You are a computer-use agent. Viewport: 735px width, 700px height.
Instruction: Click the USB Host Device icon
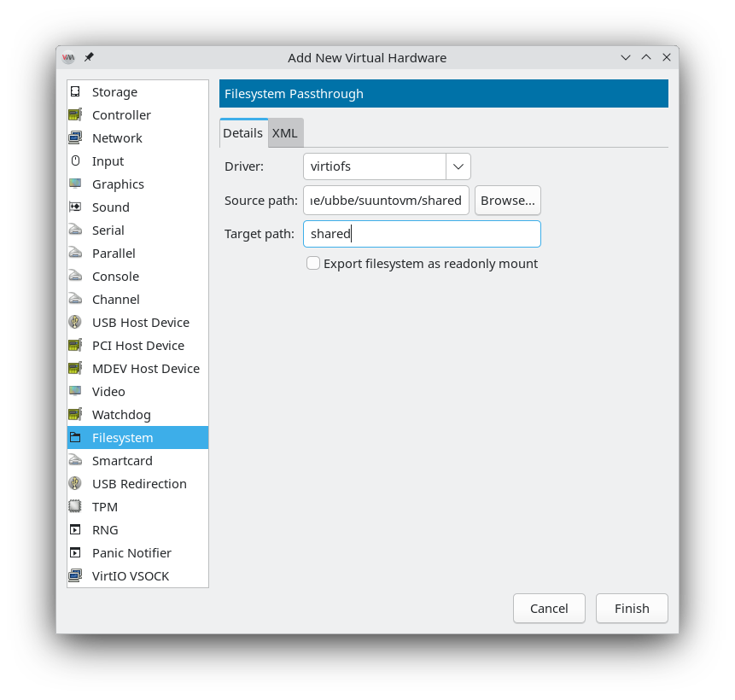tap(75, 323)
